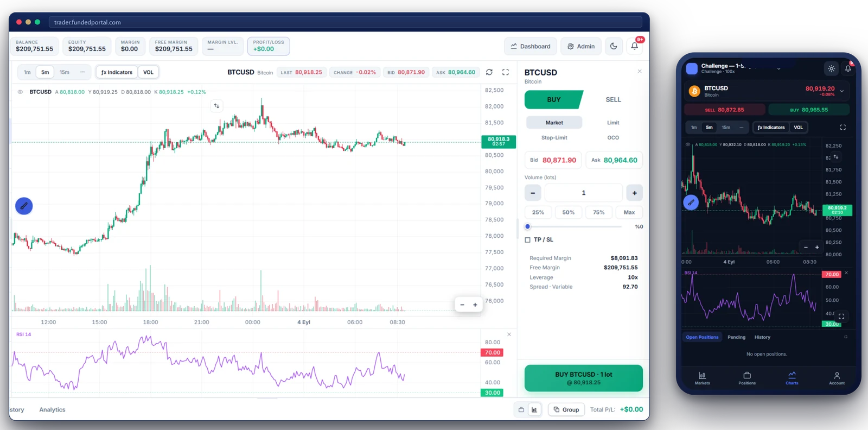Click the Admin button
The height and width of the screenshot is (430, 868).
[x=581, y=47]
